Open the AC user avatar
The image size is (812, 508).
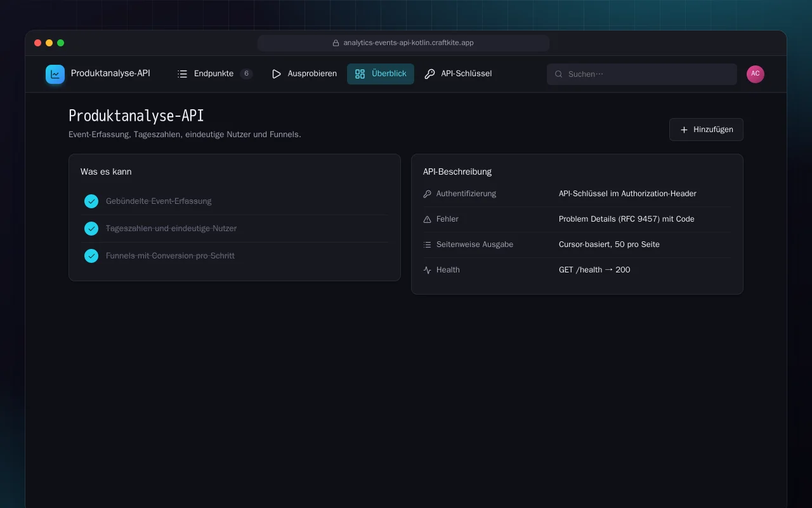pos(756,74)
